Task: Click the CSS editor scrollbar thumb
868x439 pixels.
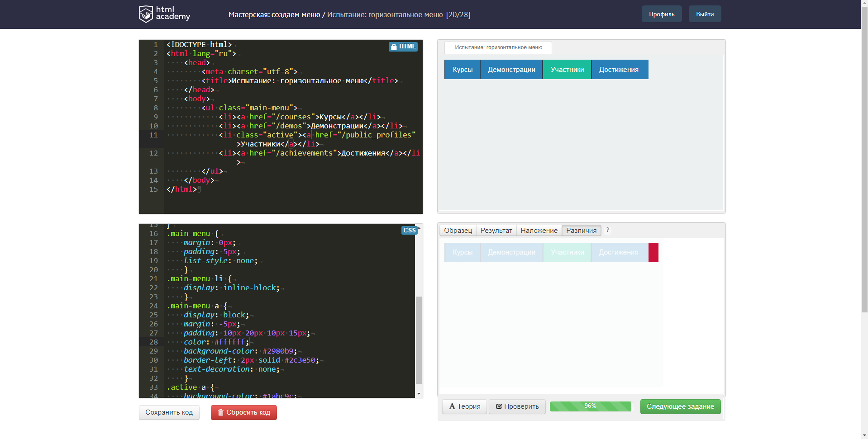Action: pos(419,340)
